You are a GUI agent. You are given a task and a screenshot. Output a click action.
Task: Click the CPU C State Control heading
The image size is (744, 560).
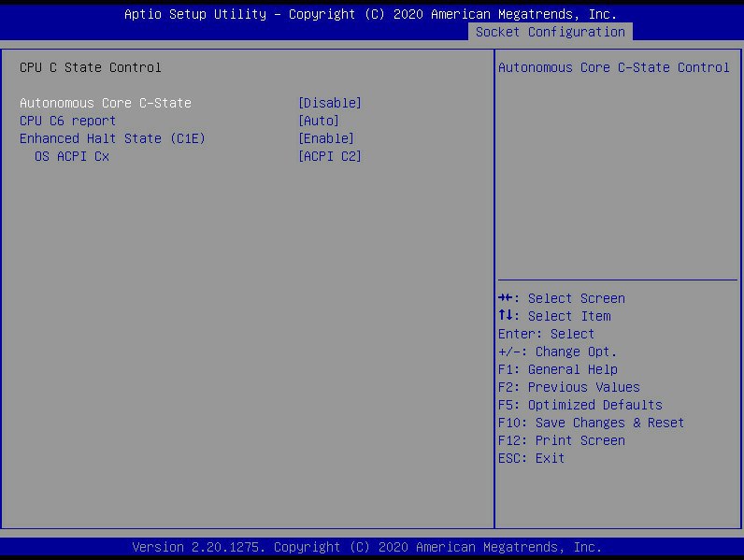point(90,67)
